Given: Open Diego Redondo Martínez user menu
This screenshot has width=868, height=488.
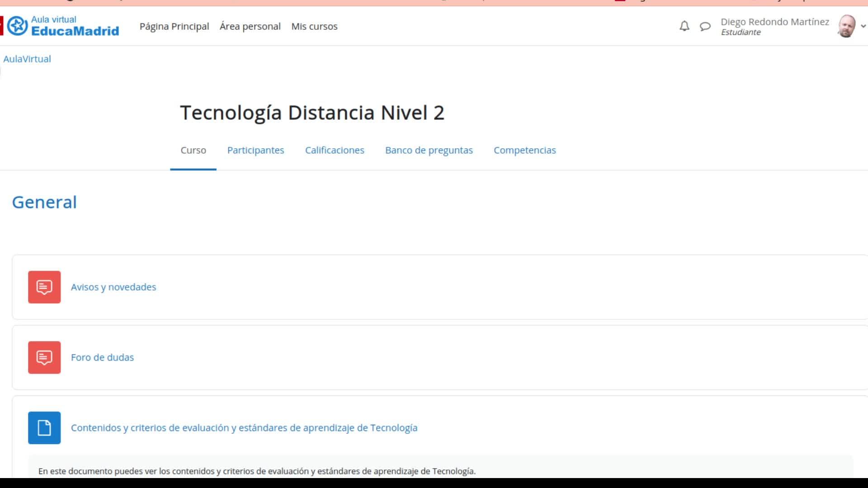Looking at the screenshot, I should point(774,22).
